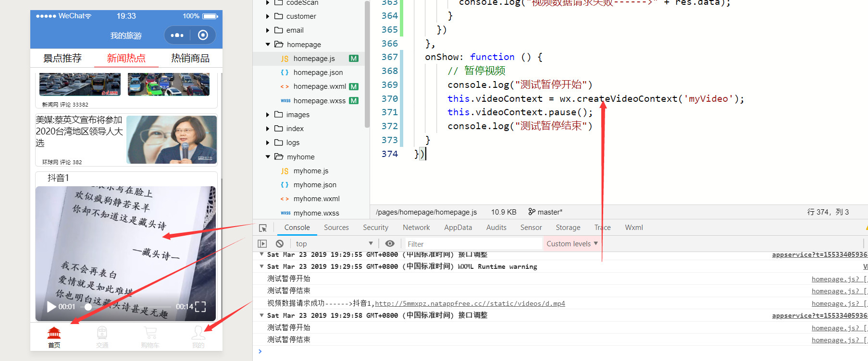868x361 pixels.
Task: Collapse the myhome folder arrow
Action: click(268, 156)
